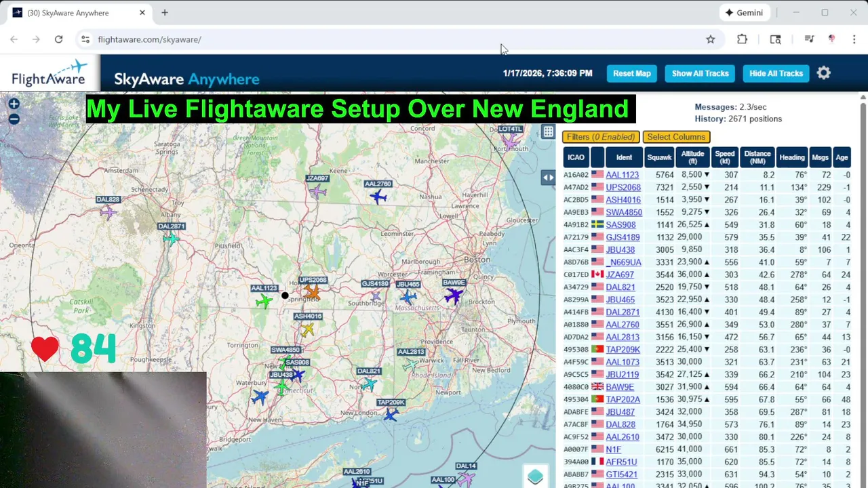Select the BAW9E aircraft on the map
Viewport: 868px width, 488px height.
(x=454, y=296)
